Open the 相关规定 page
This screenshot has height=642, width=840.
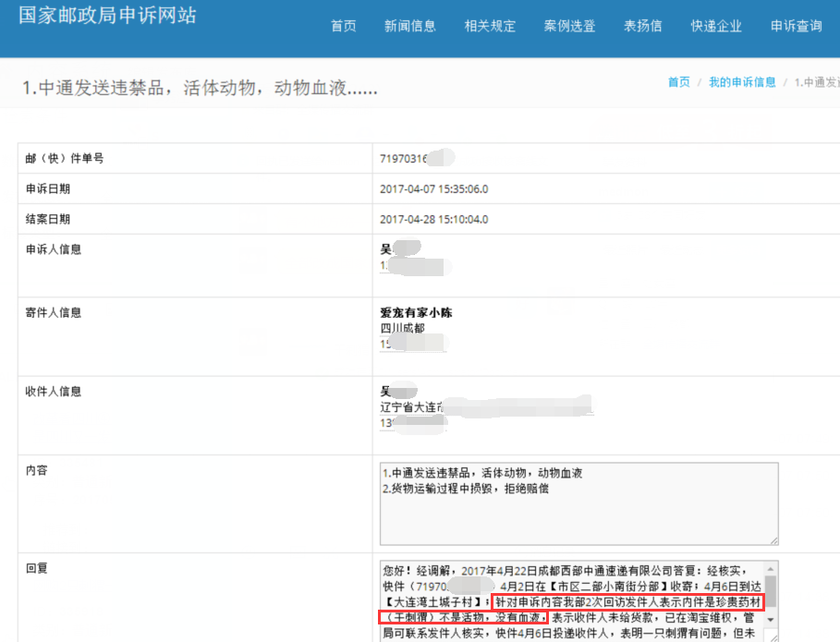(x=490, y=26)
